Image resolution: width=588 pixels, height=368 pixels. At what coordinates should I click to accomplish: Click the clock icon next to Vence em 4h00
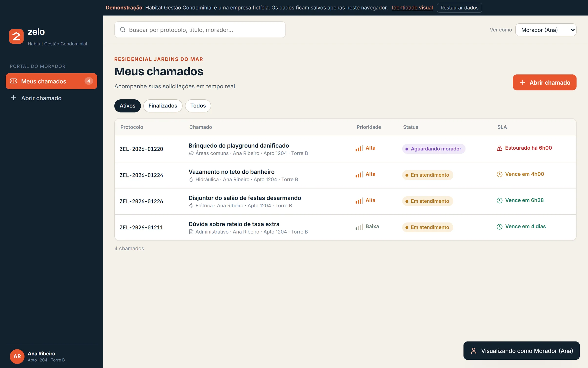499,174
